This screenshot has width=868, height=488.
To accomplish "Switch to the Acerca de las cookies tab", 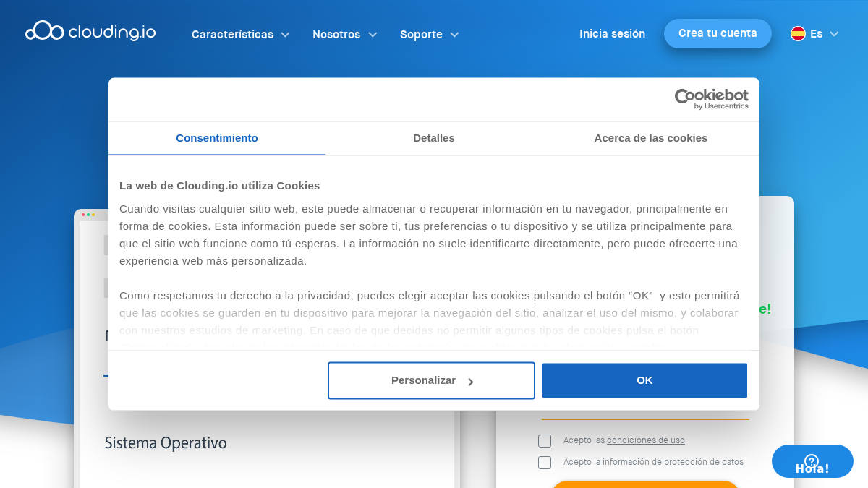I will [x=651, y=138].
